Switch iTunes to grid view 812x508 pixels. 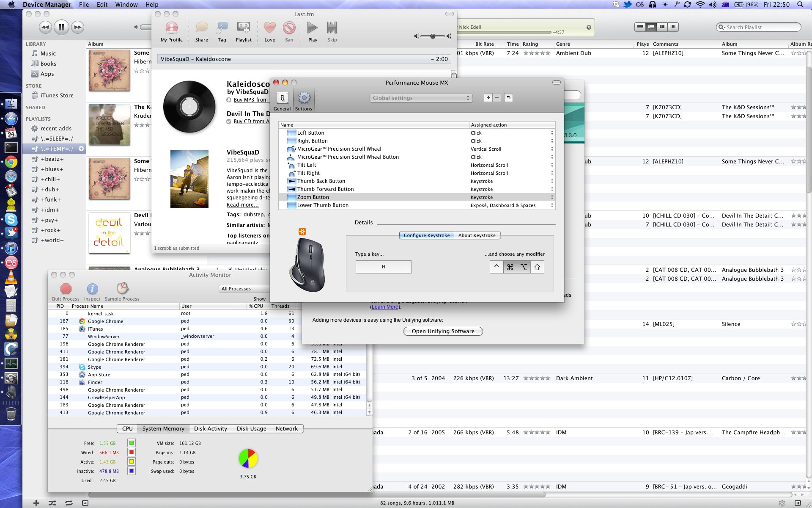662,27
